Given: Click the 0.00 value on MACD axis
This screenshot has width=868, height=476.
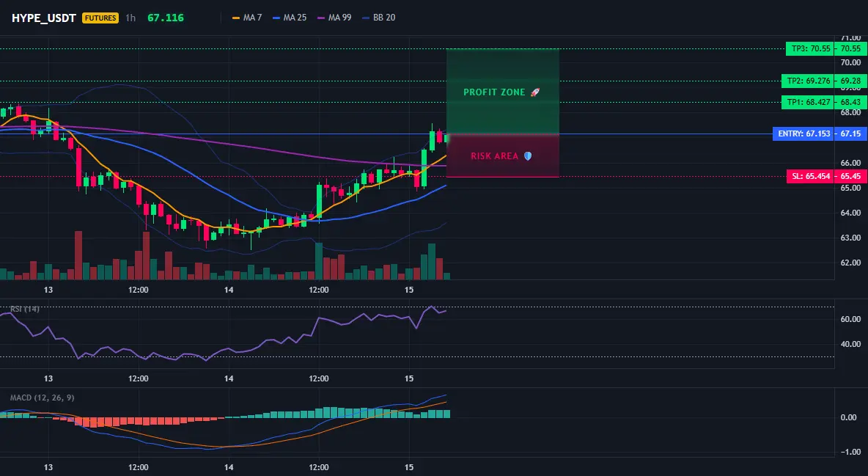Looking at the screenshot, I should click(849, 417).
